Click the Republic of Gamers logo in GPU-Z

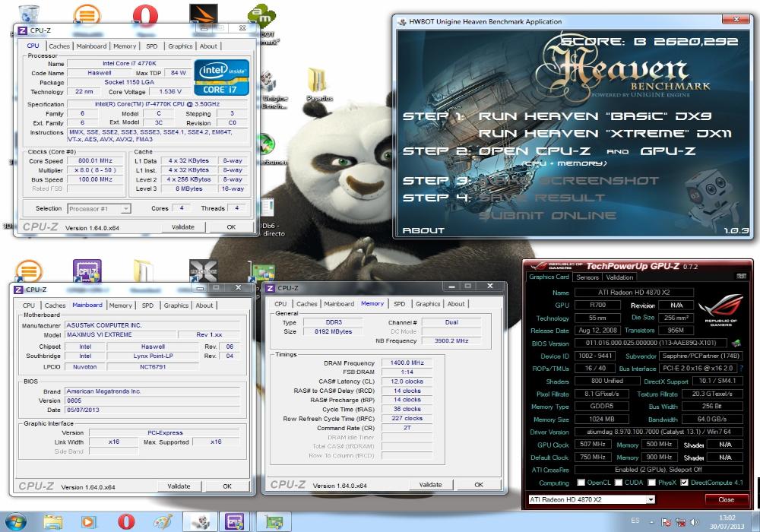tap(720, 310)
